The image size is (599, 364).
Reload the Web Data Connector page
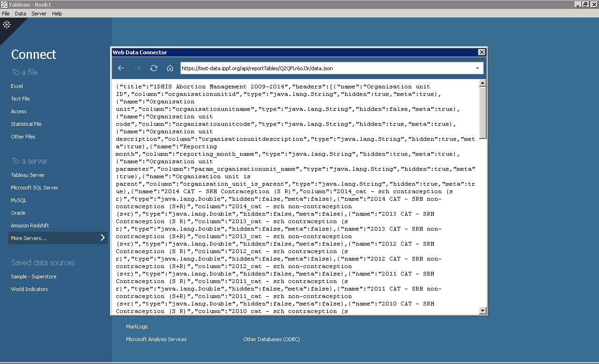point(154,68)
